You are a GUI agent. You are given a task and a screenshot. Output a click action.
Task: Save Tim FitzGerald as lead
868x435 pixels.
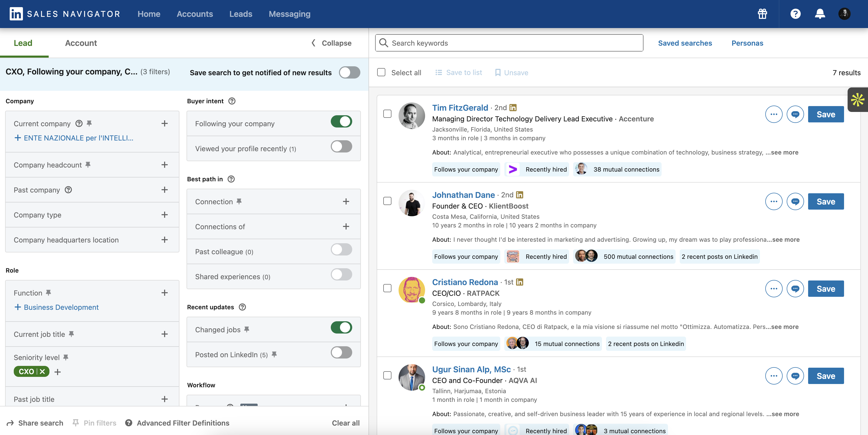[x=826, y=114]
